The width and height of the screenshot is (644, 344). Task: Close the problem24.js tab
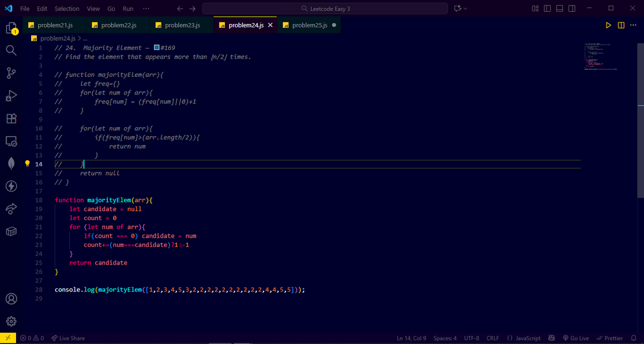[270, 25]
